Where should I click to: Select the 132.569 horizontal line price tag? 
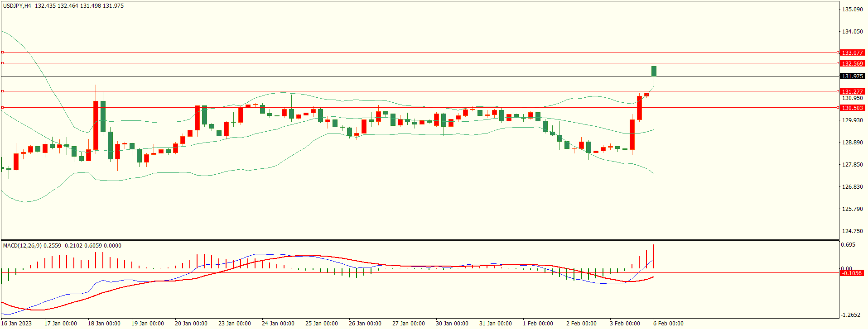tap(852, 64)
